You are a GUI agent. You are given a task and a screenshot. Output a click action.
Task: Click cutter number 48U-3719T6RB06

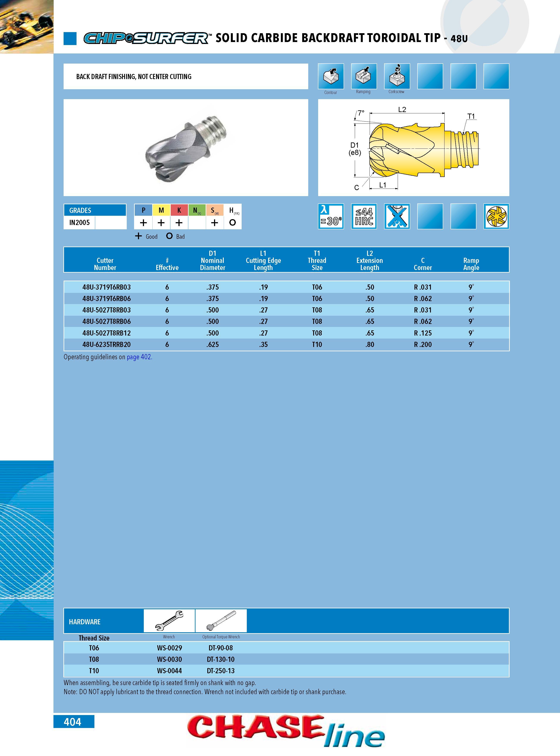[106, 298]
